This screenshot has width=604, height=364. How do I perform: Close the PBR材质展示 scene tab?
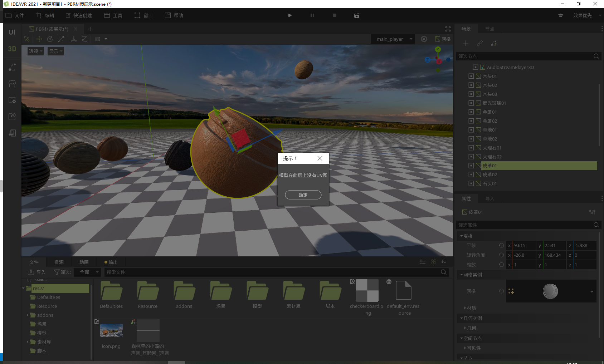coord(75,29)
